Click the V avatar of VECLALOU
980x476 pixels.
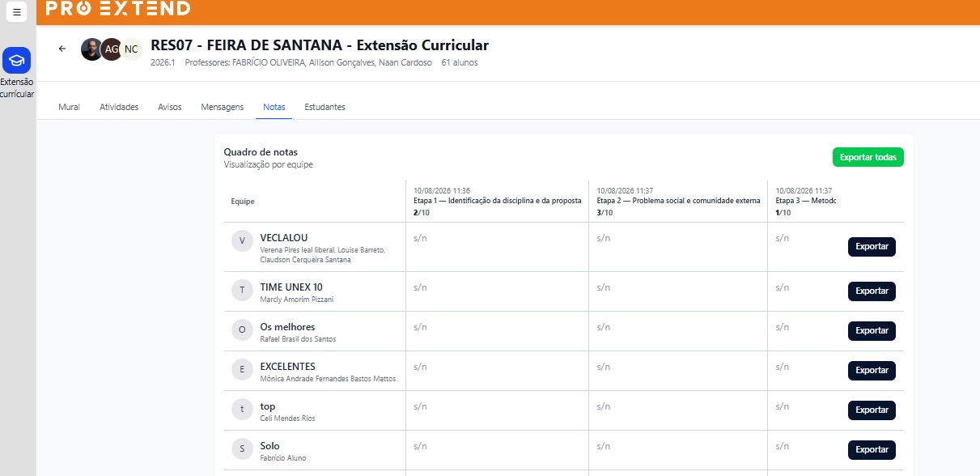pos(242,241)
